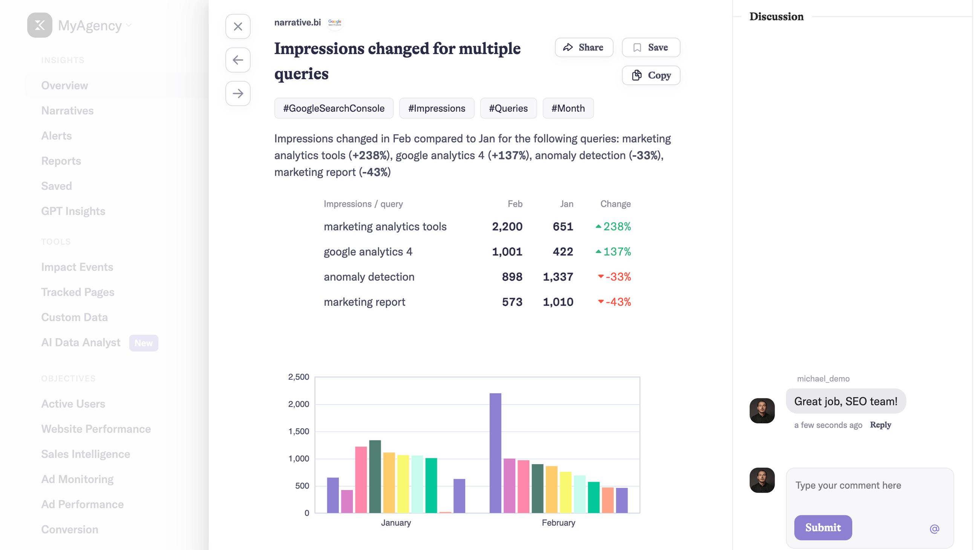Open GPT Insights in sidebar

click(x=73, y=211)
